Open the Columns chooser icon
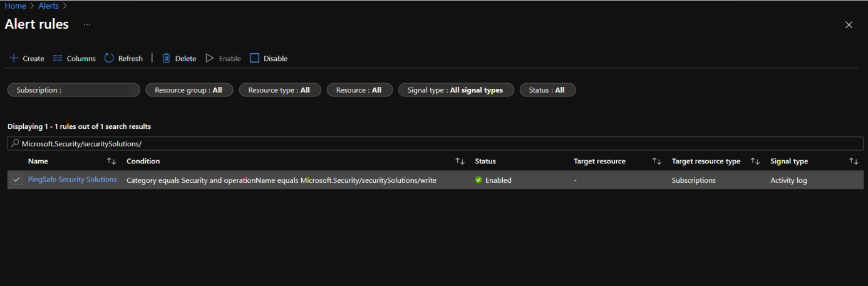 point(58,58)
